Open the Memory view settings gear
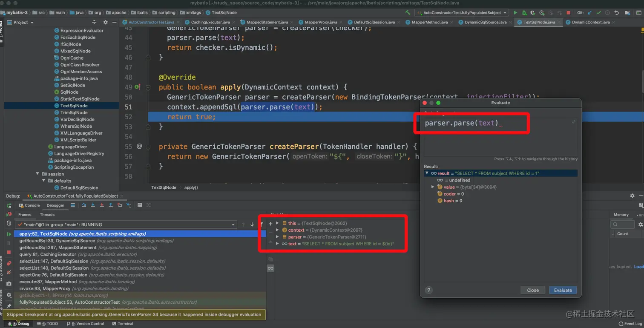Screen dimensions: 644x328 (640, 224)
